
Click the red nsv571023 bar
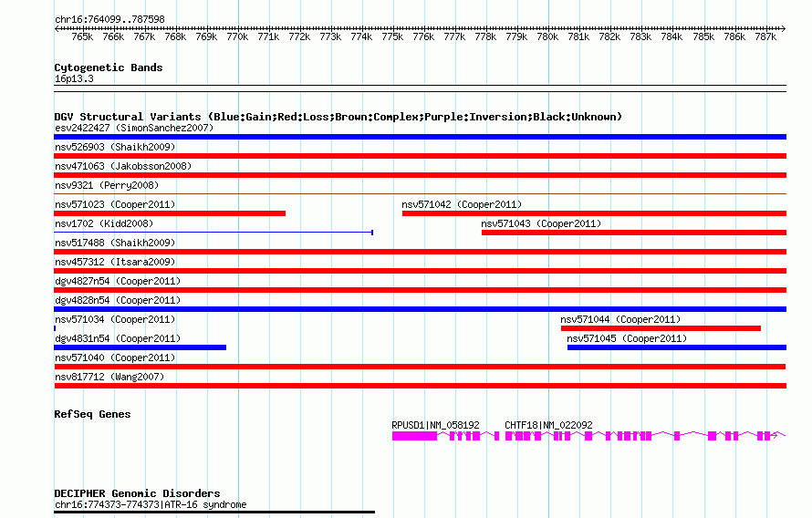[x=170, y=213]
